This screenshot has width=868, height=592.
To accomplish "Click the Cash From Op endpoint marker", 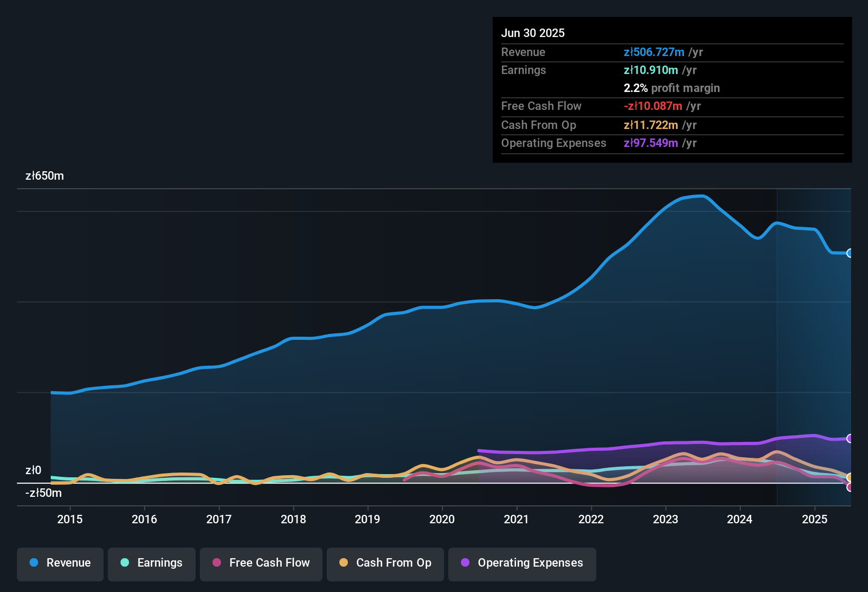I will click(x=850, y=476).
